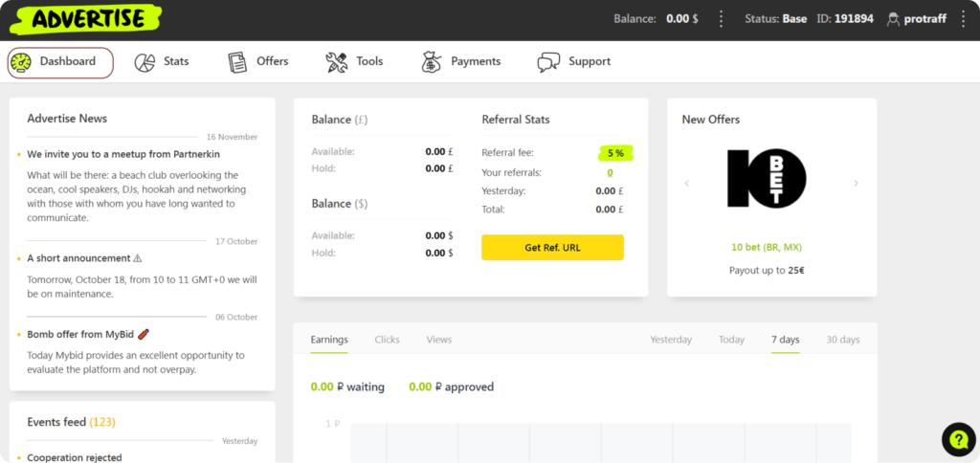Click the Stats pie chart icon
980x463 pixels.
(x=145, y=62)
